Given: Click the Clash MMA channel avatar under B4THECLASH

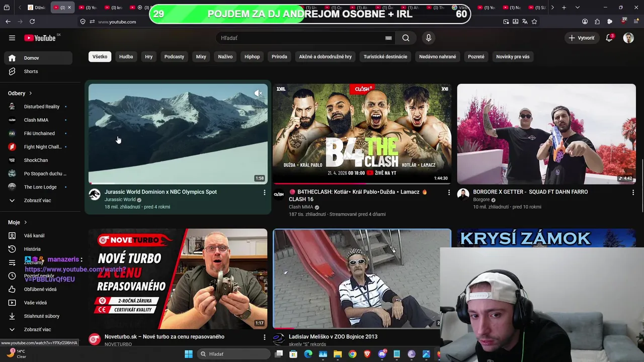Looking at the screenshot, I should (279, 195).
